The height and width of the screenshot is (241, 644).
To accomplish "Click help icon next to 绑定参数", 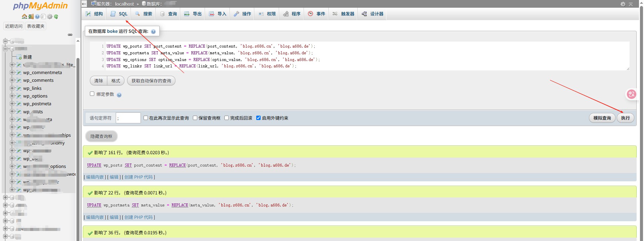I will pos(119,95).
